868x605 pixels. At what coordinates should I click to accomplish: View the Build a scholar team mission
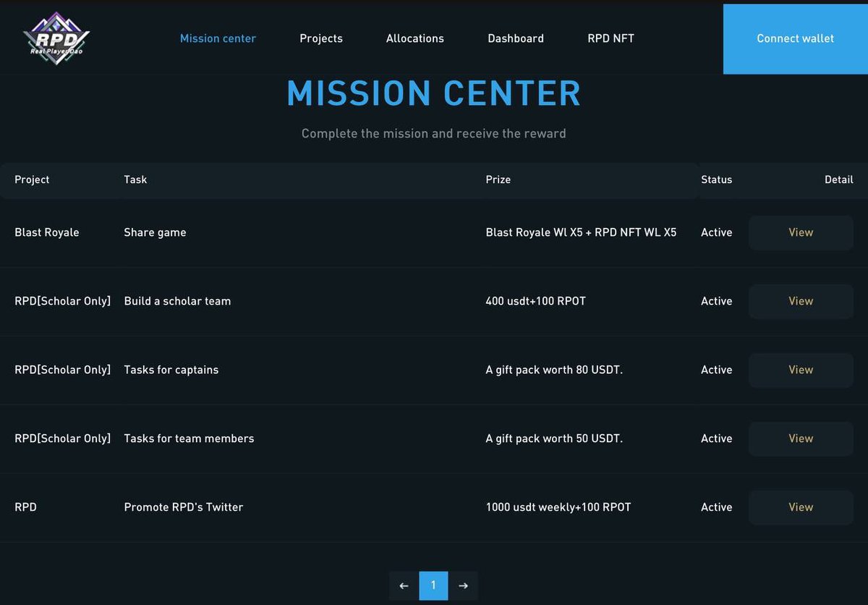[801, 301]
